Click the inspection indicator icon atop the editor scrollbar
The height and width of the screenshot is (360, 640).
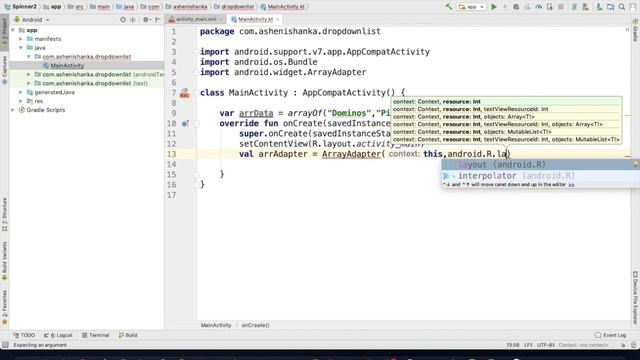[x=627, y=30]
